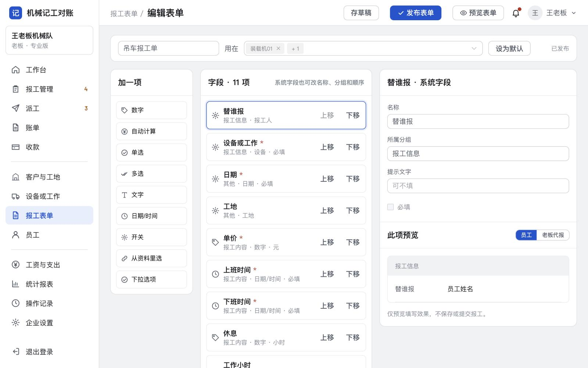Click the 设为默认 button

(509, 48)
